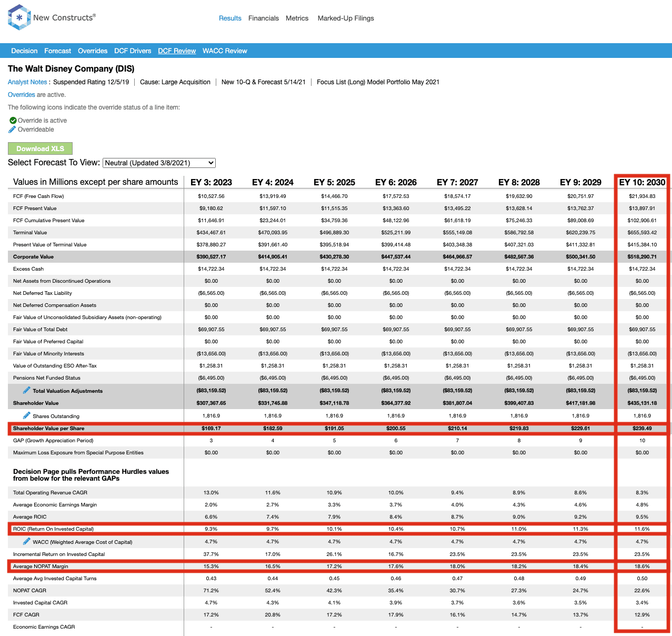
Task: Click the Corporate Value row label
Action: (x=33, y=257)
